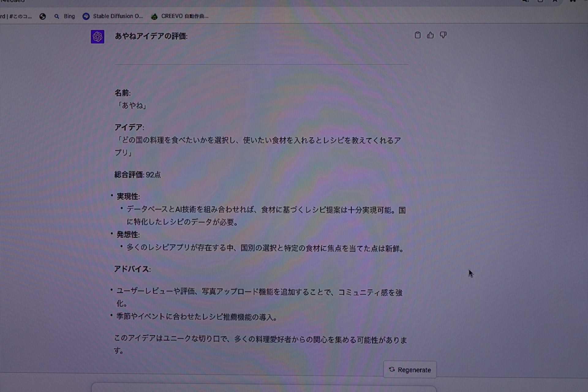
Task: Open the "#このコ..." bookmark
Action: 17,17
